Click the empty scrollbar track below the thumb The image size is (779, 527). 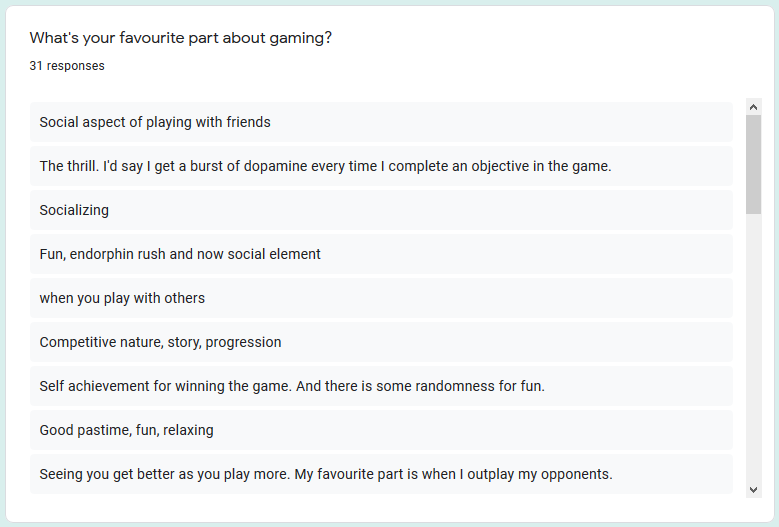pos(753,350)
